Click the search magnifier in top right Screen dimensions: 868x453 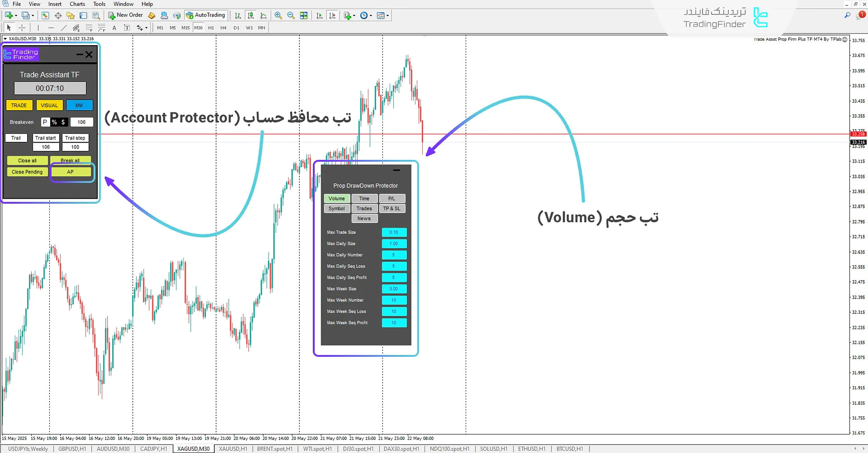[x=847, y=15]
